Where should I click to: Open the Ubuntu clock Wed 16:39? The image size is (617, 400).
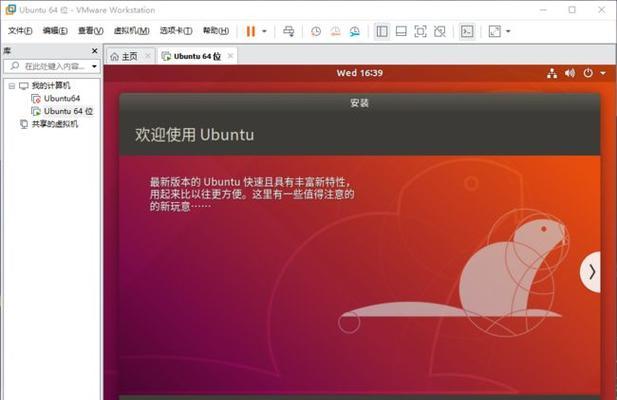360,73
